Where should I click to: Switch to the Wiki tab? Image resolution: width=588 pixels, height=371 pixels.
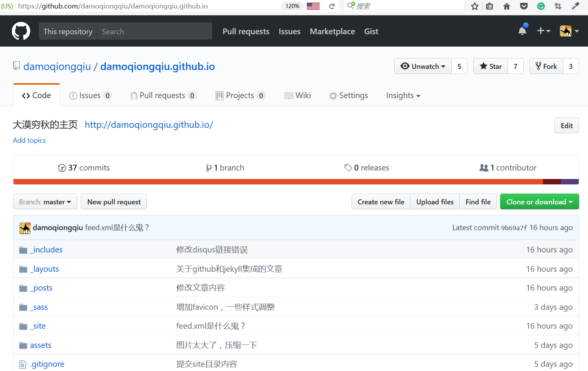pyautogui.click(x=298, y=95)
